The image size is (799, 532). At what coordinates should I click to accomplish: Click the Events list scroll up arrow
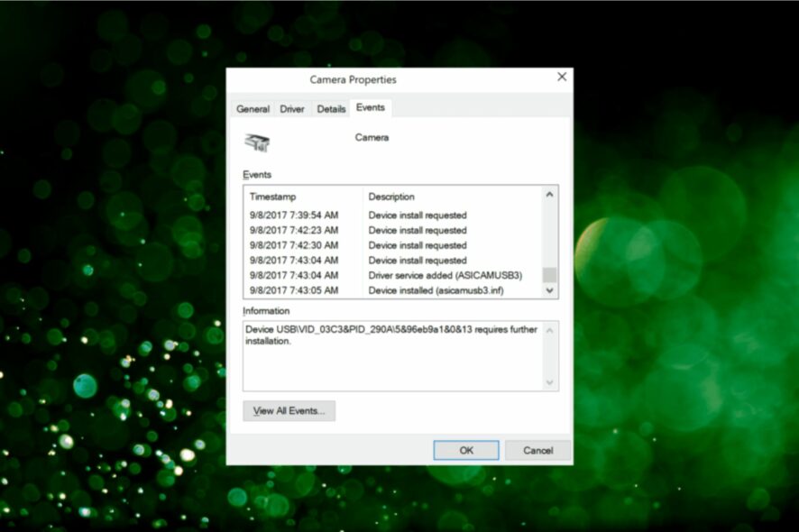coord(549,195)
